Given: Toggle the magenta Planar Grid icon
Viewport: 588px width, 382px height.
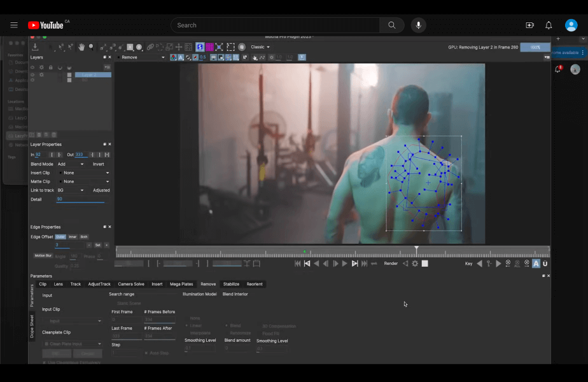Looking at the screenshot, I should point(209,47).
